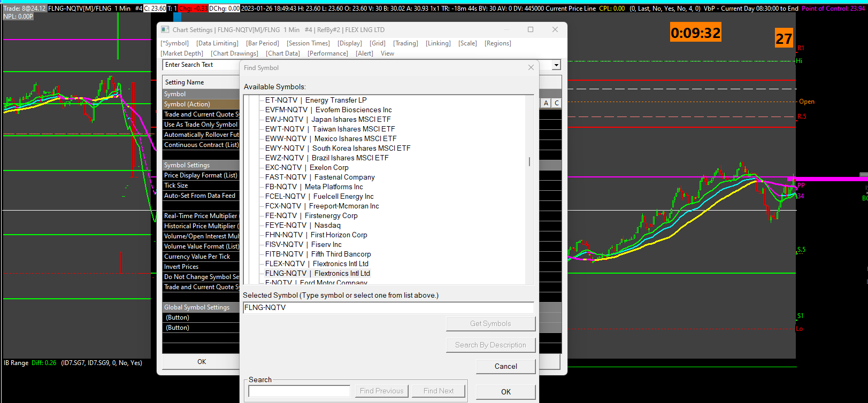Screen dimensions: 868x403
Task: Click the Selected Symbol field containing FLNG-NQTV
Action: (x=388, y=307)
